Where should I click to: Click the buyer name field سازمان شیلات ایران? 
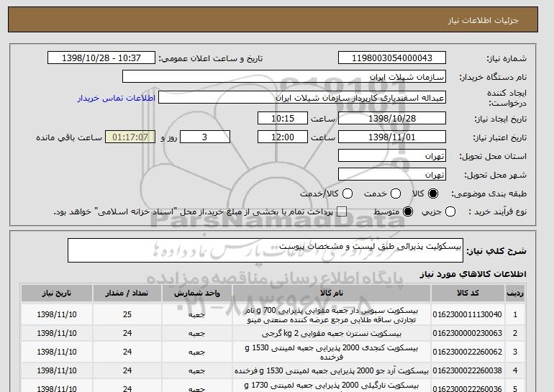(x=284, y=77)
